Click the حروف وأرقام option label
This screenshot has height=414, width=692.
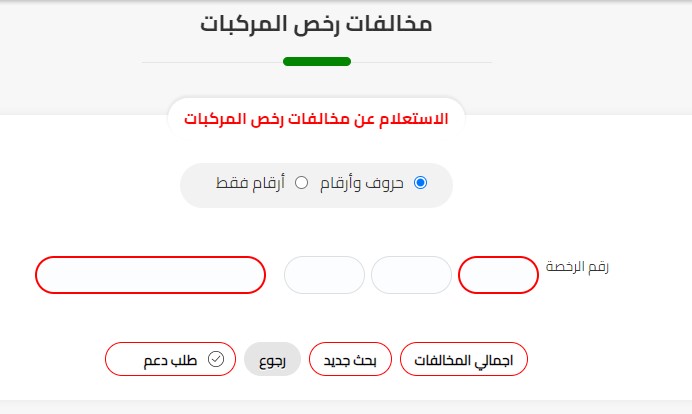click(x=369, y=184)
